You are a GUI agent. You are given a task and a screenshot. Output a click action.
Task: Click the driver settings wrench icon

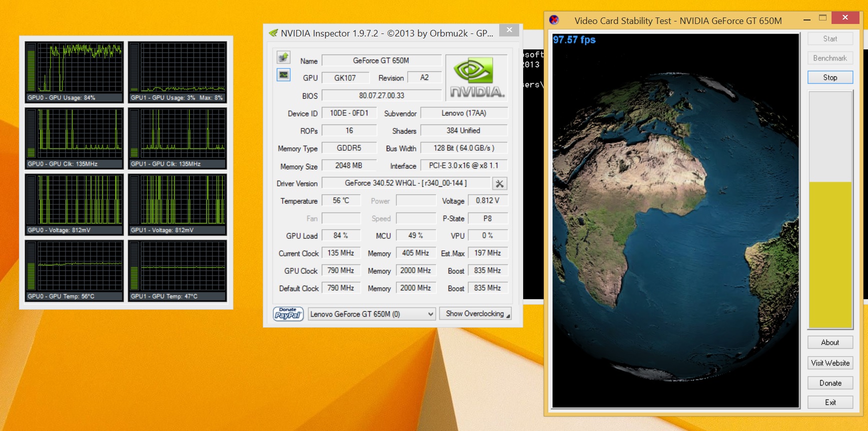[x=499, y=183]
